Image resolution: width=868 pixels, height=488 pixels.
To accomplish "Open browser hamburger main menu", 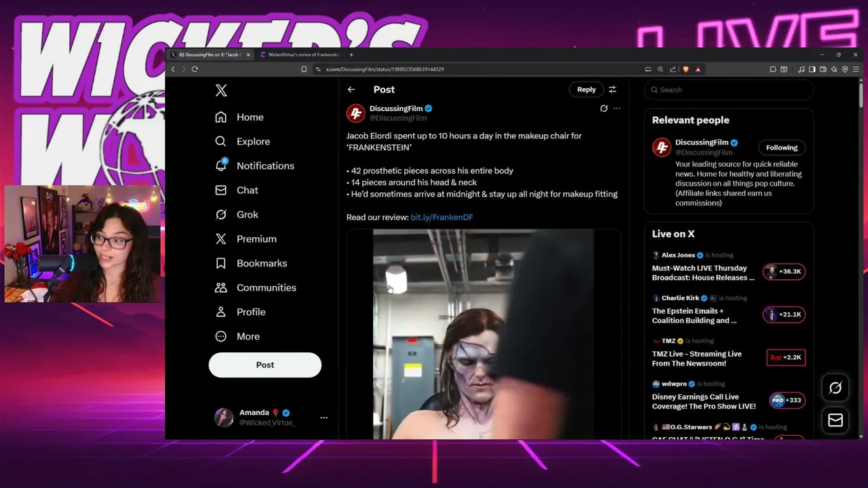I will click(x=856, y=69).
